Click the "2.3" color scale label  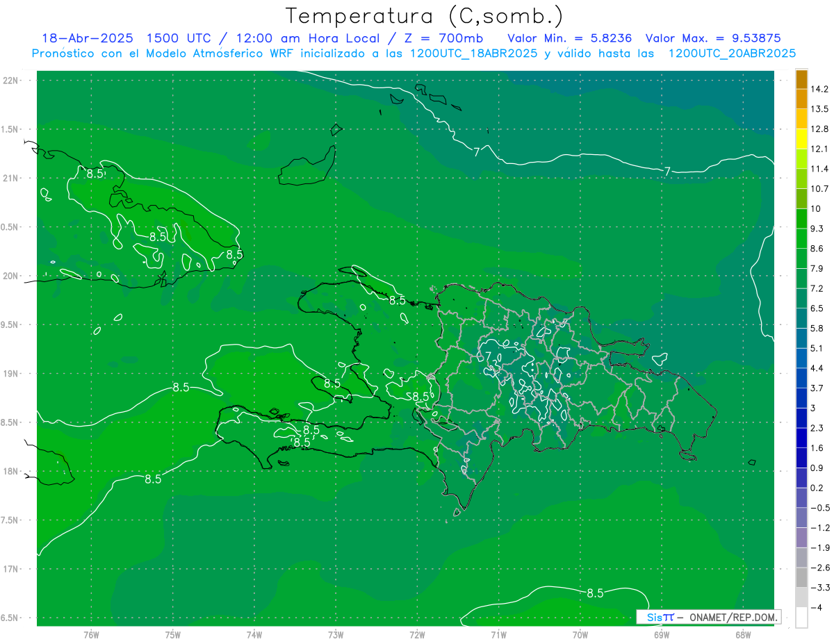817,428
